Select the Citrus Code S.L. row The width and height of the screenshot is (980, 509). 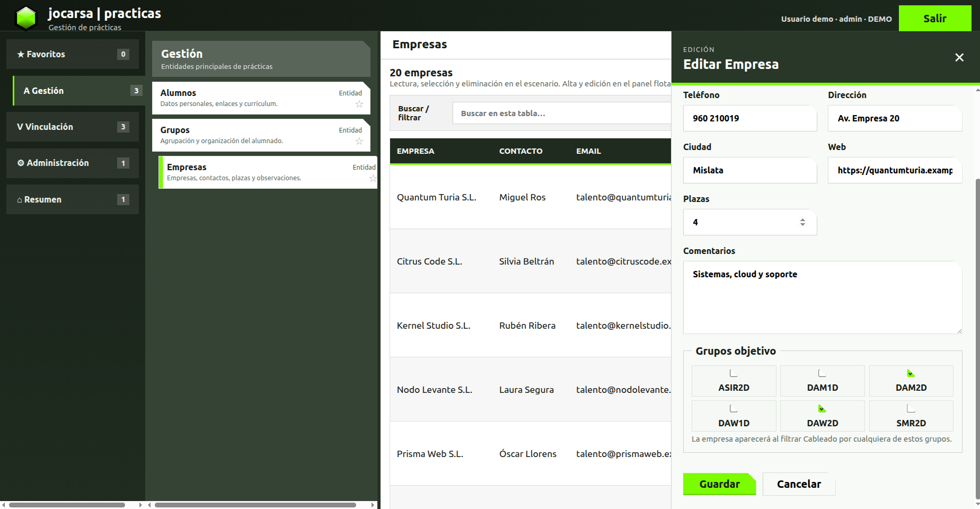click(531, 261)
